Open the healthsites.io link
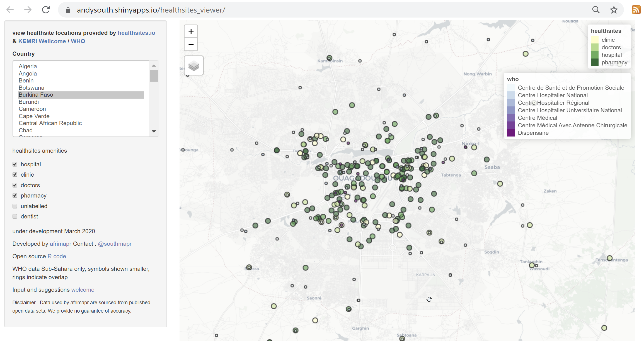Image resolution: width=644 pixels, height=341 pixels. [x=136, y=33]
